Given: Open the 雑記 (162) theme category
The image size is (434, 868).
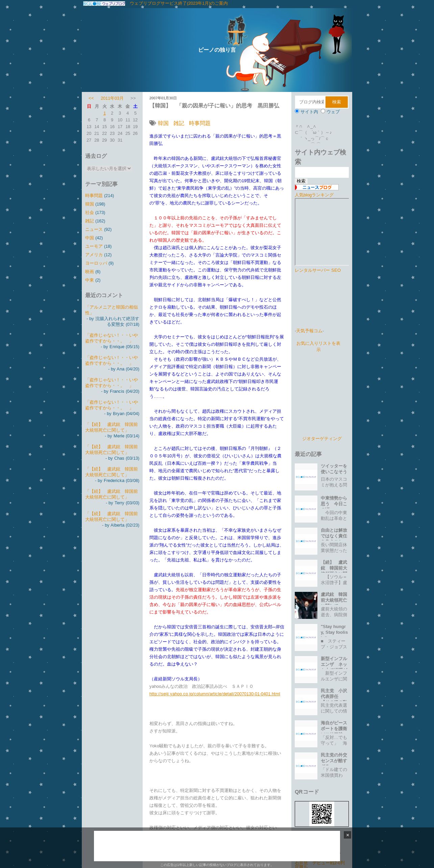Looking at the screenshot, I should (x=90, y=221).
